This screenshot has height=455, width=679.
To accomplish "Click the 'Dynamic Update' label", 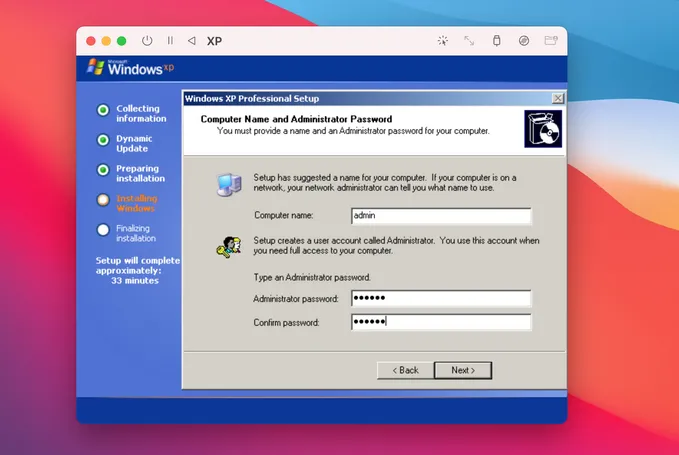I will pyautogui.click(x=134, y=143).
